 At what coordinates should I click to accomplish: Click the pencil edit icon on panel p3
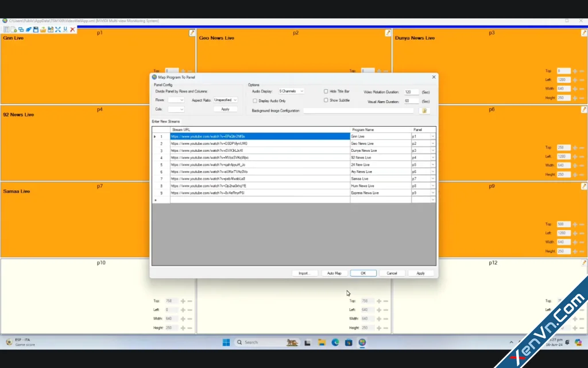click(x=584, y=33)
